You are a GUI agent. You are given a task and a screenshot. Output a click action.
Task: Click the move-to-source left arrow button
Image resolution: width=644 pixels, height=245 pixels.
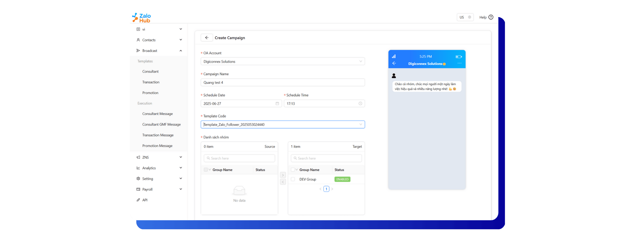pos(283,182)
